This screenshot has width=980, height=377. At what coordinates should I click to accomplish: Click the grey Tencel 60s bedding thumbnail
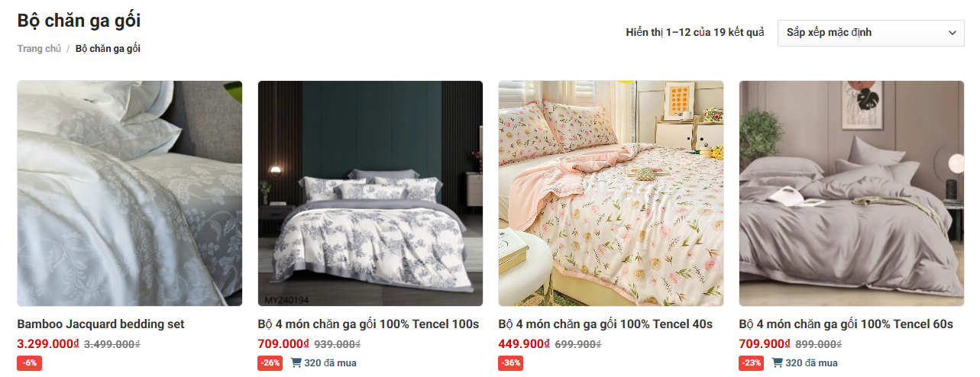[x=852, y=194]
